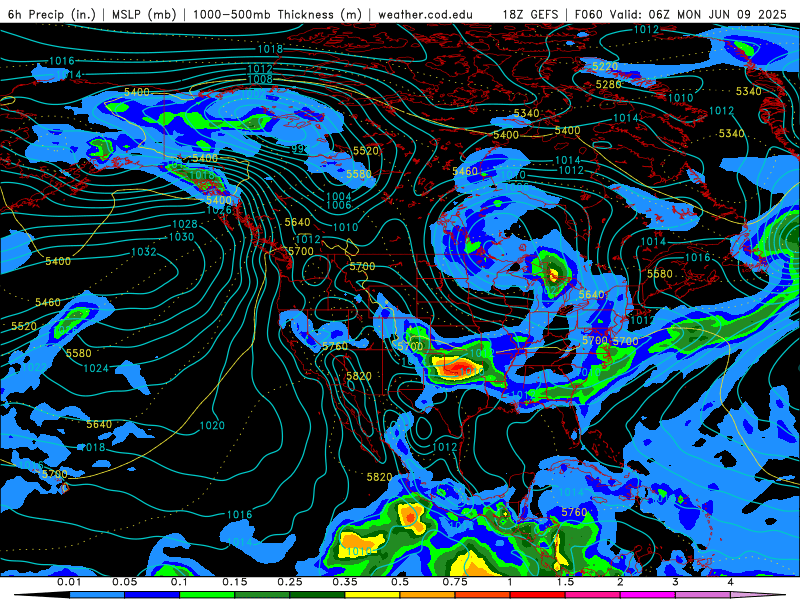Click the 0.25 legend value
Screen dimensions: 800x600
coord(290,582)
